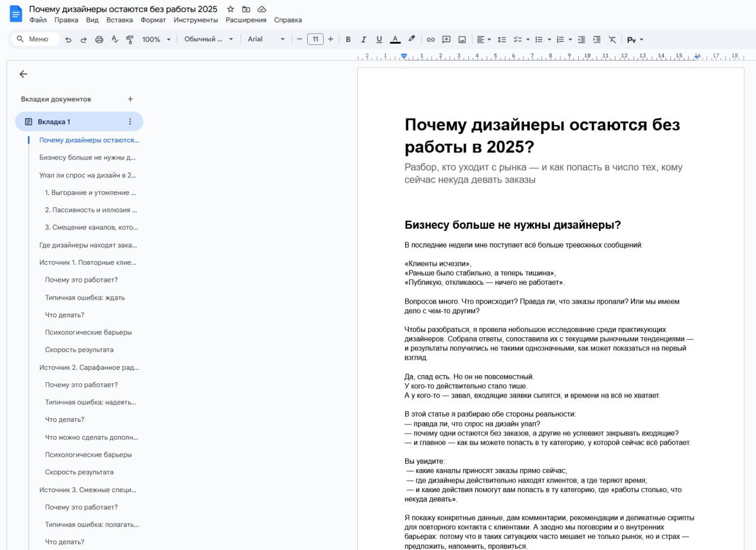Add a comment using the toolbar icon
This screenshot has width=756, height=550.
447,40
